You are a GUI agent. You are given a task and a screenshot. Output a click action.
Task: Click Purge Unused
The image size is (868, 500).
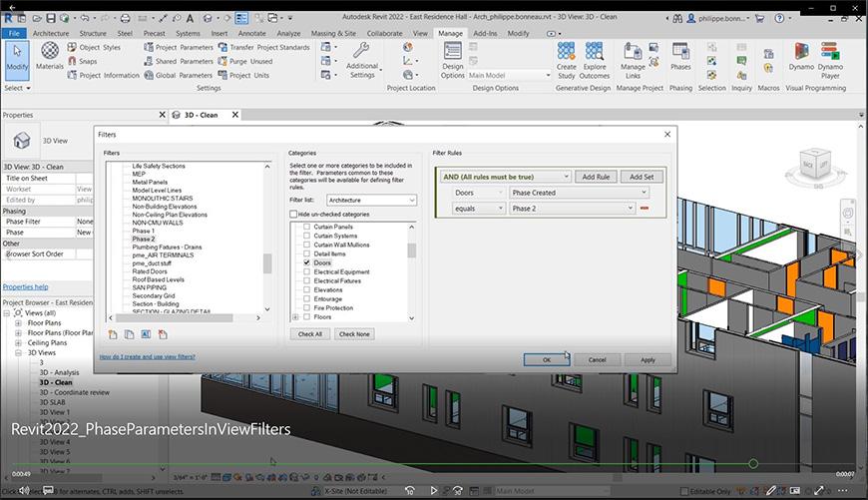pos(245,62)
